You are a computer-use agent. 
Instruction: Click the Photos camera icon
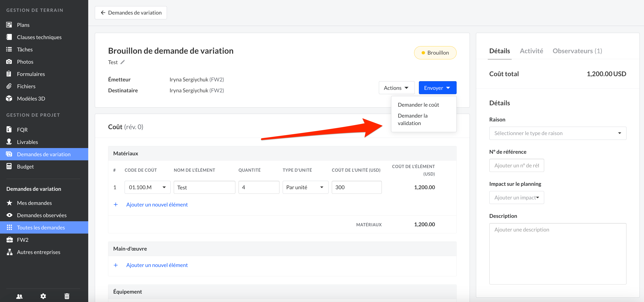tap(9, 61)
